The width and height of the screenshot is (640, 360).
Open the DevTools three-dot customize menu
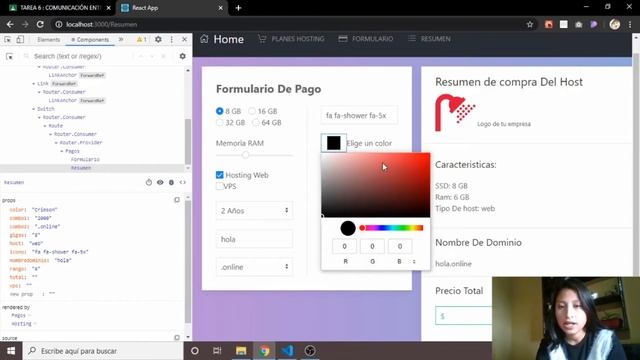[x=172, y=40]
